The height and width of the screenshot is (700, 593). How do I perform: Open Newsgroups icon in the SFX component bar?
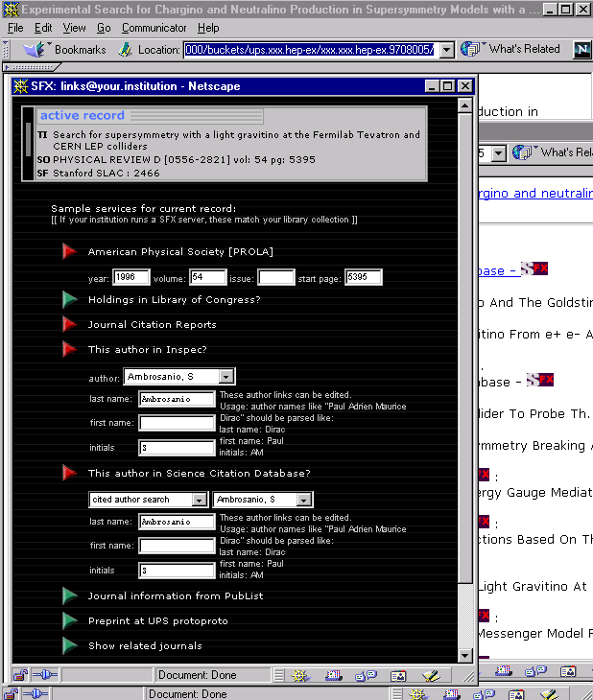(366, 676)
